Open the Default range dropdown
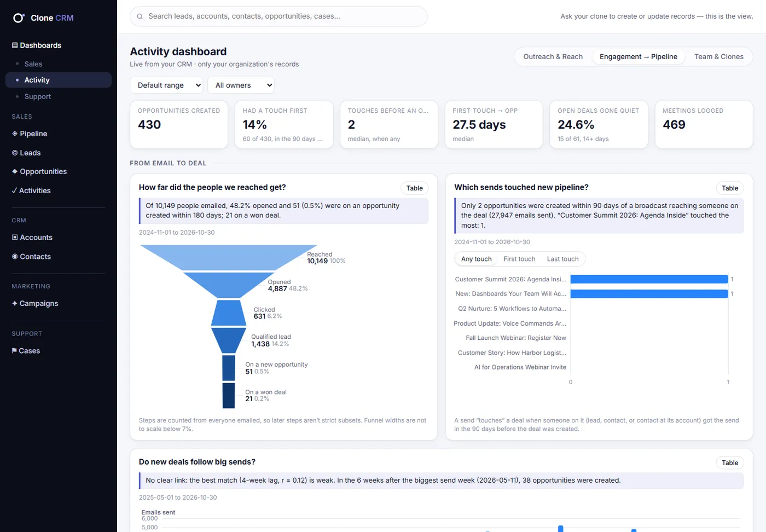The width and height of the screenshot is (766, 532). point(166,85)
